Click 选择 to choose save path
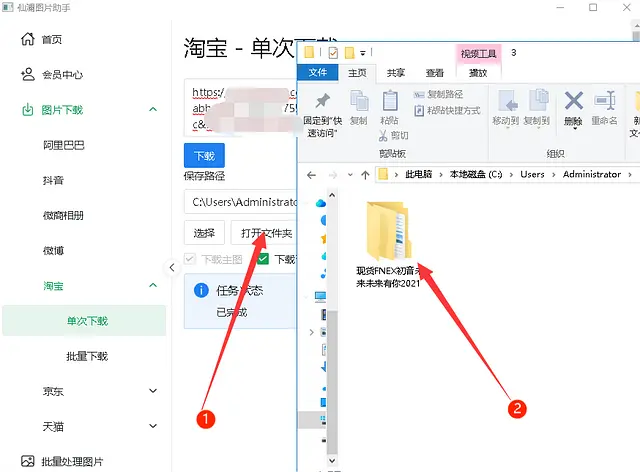The width and height of the screenshot is (640, 472). coord(204,233)
